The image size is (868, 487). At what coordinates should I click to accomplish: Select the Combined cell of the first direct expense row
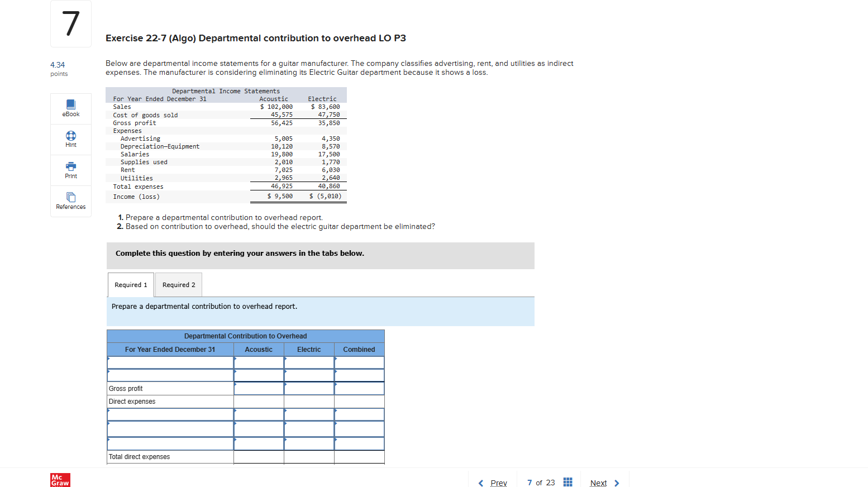[360, 414]
